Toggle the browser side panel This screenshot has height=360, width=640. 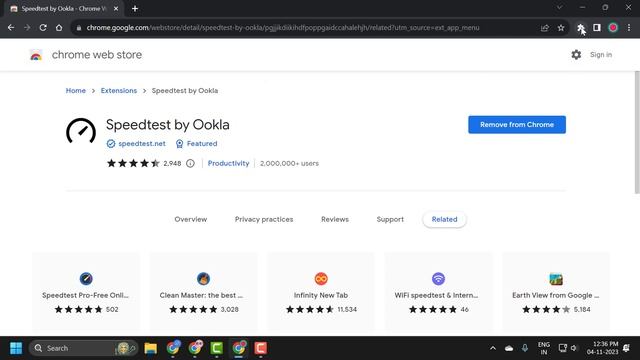pos(597,28)
